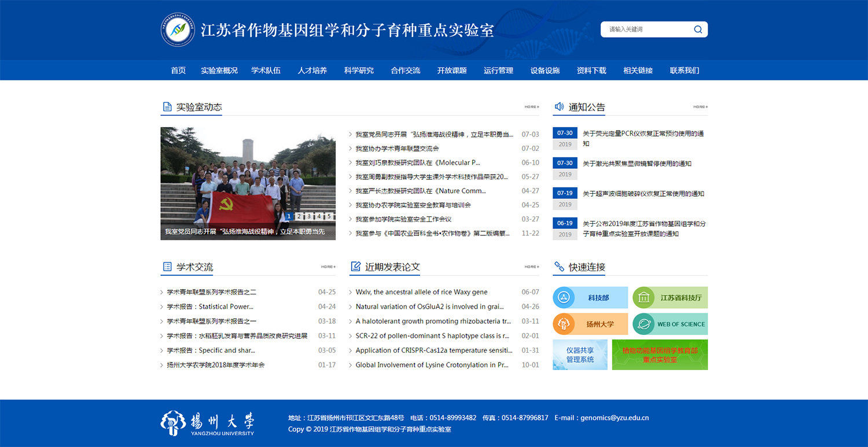Click the 科技部 circular icon
The height and width of the screenshot is (447, 868).
(x=564, y=298)
